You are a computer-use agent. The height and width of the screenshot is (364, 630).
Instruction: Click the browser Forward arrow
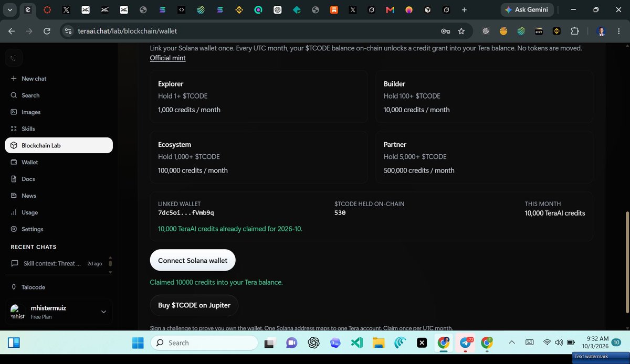(29, 31)
